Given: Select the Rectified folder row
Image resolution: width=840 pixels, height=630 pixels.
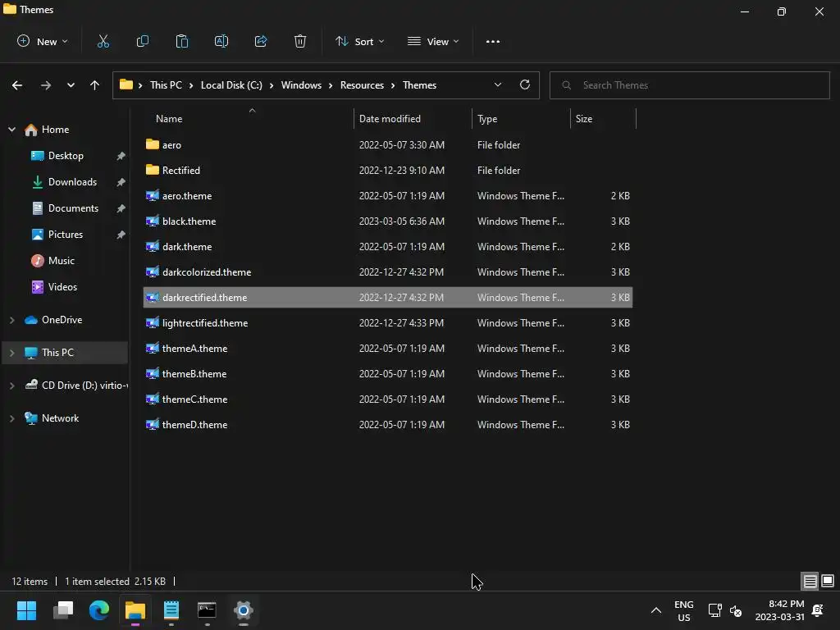Looking at the screenshot, I should click(388, 171).
